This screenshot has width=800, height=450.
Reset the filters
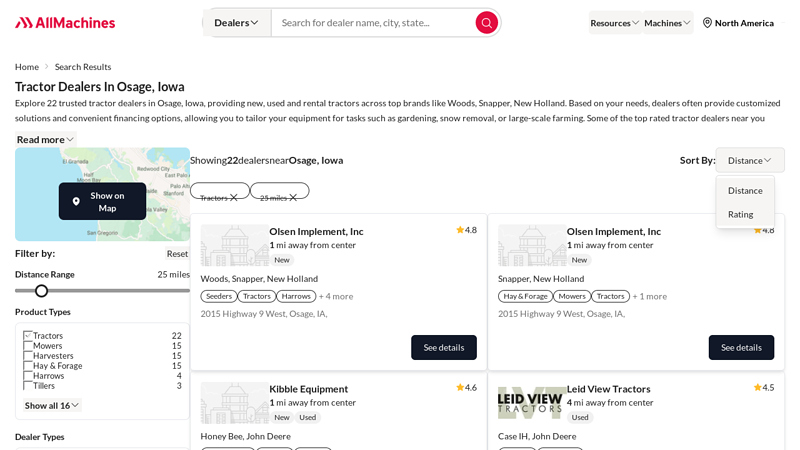tap(177, 253)
